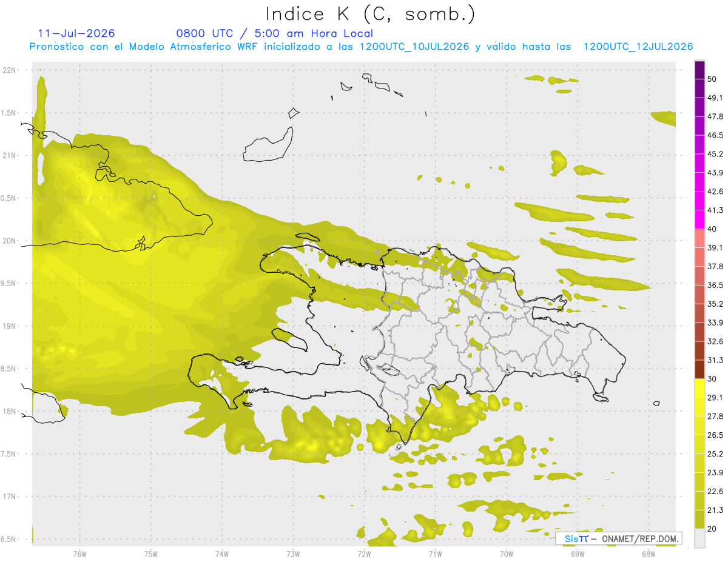Image resolution: width=728 pixels, height=562 pixels.
Task: Click the "21.3" color scale value
Action: point(715,510)
